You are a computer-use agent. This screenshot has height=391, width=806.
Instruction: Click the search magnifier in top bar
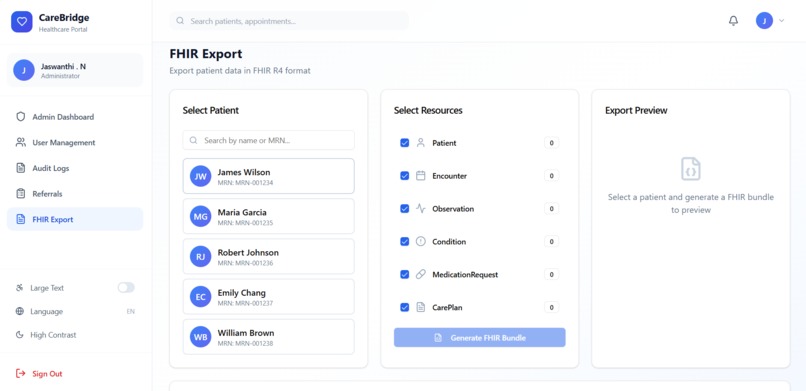(x=180, y=21)
